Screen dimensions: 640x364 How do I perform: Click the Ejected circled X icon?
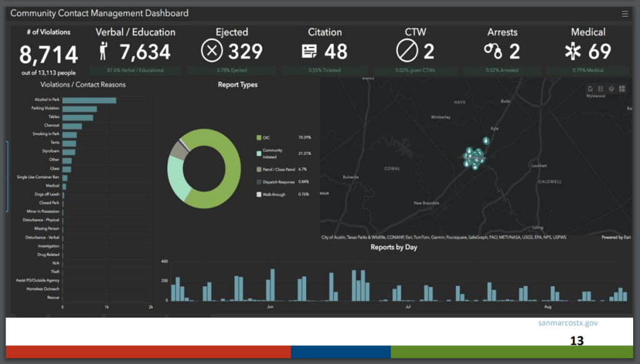tap(212, 51)
